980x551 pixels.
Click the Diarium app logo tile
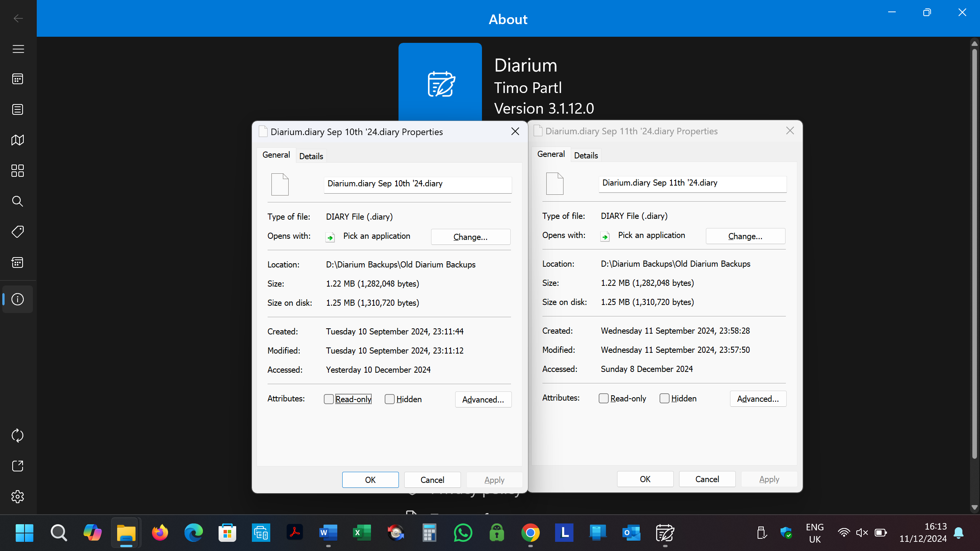(x=440, y=82)
